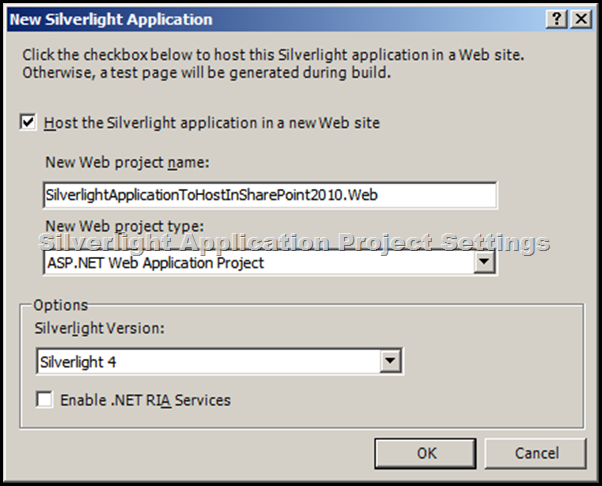This screenshot has height=486, width=602.
Task: Expand the Silverlight Version dropdown arrow
Action: coord(390,361)
